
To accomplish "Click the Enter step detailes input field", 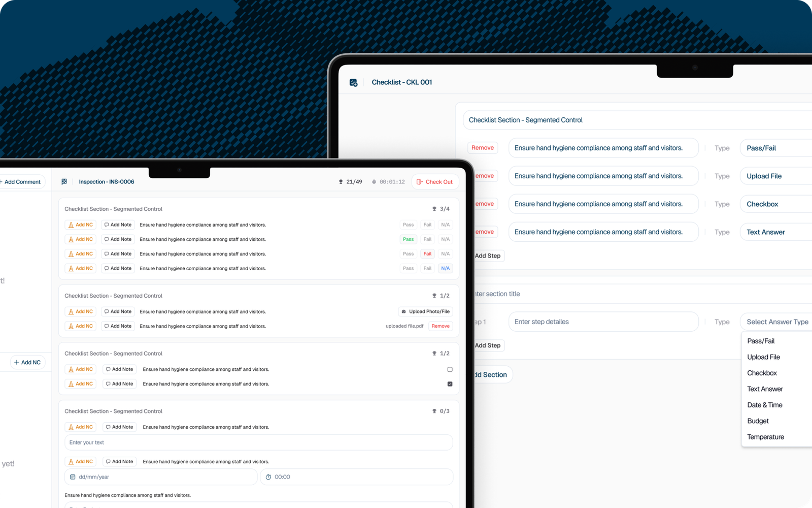I will [603, 322].
